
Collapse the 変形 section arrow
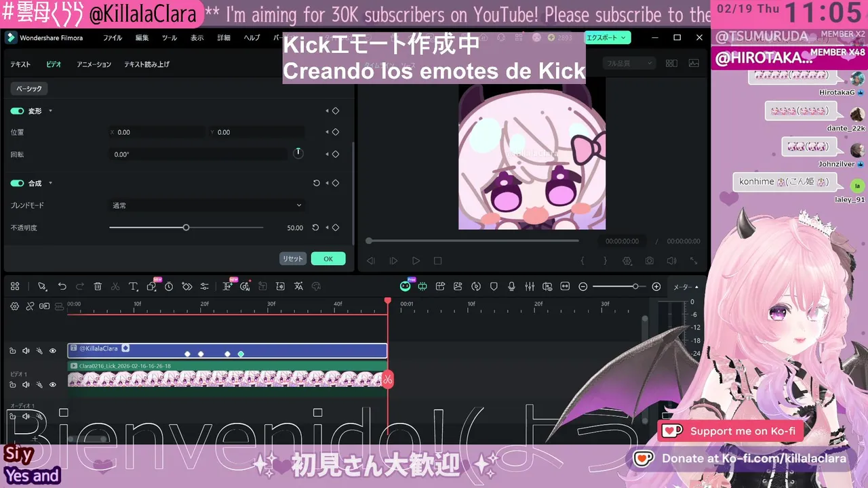(50, 110)
